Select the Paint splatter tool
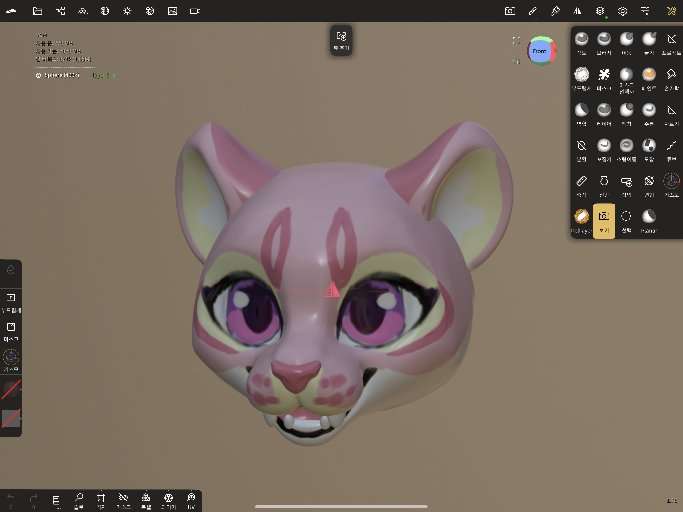Image resolution: width=683 pixels, height=512 pixels. click(x=604, y=78)
